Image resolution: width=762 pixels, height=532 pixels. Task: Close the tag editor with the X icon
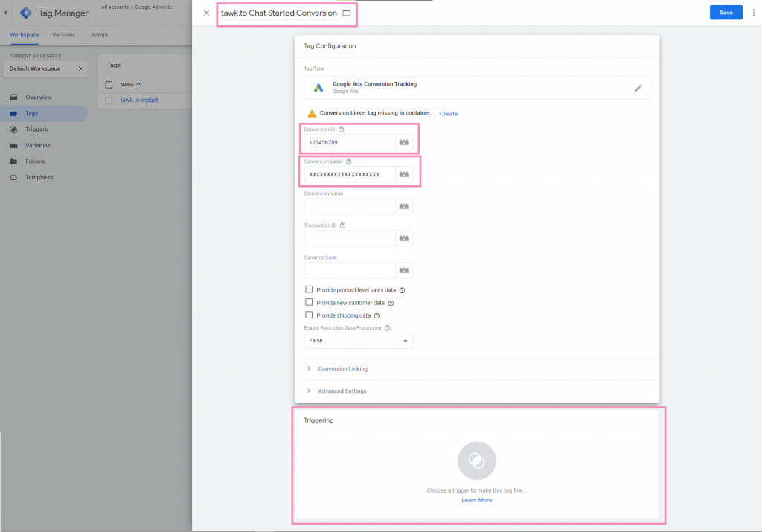[x=207, y=13]
